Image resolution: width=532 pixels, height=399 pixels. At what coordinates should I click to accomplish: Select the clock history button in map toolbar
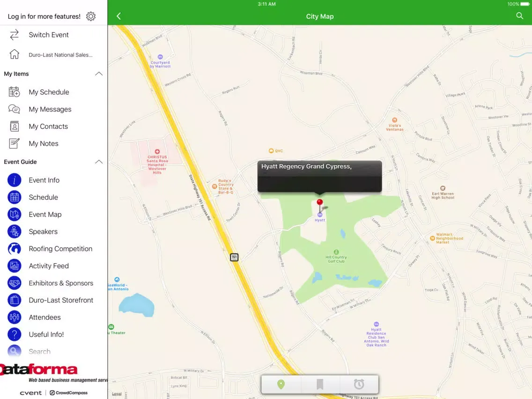click(359, 384)
